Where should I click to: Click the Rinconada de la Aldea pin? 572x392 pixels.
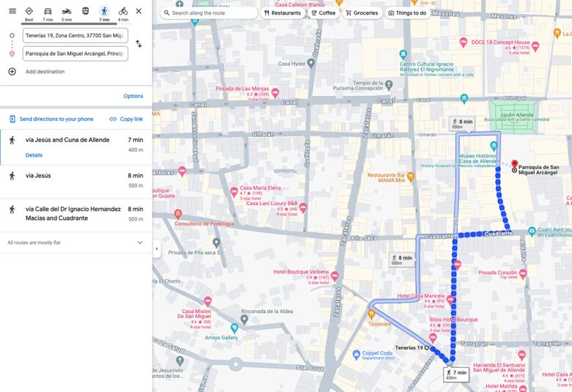pyautogui.click(x=244, y=319)
